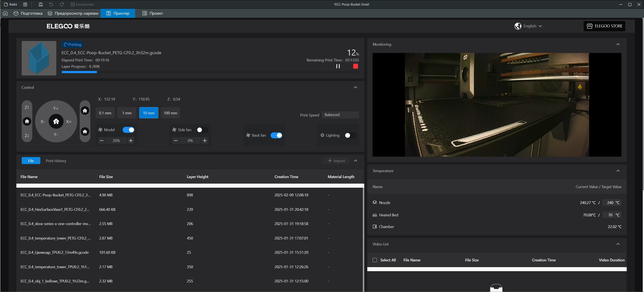Home all axes in center joystick
This screenshot has height=292, width=644.
click(x=56, y=121)
